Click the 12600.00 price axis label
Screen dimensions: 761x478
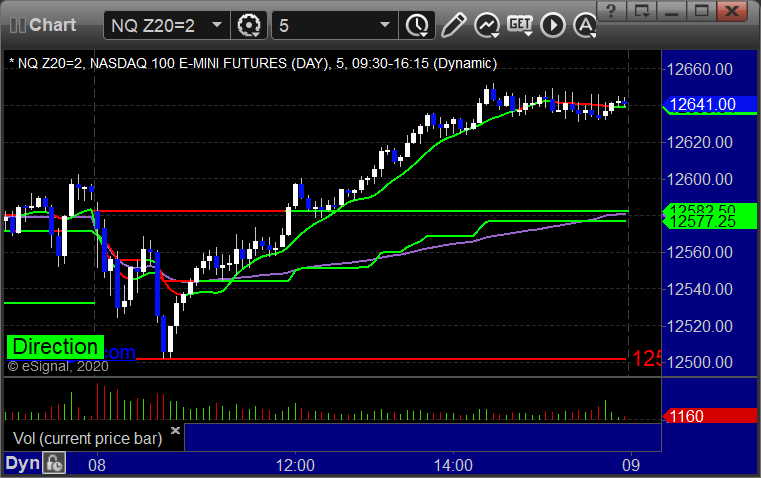coord(699,179)
